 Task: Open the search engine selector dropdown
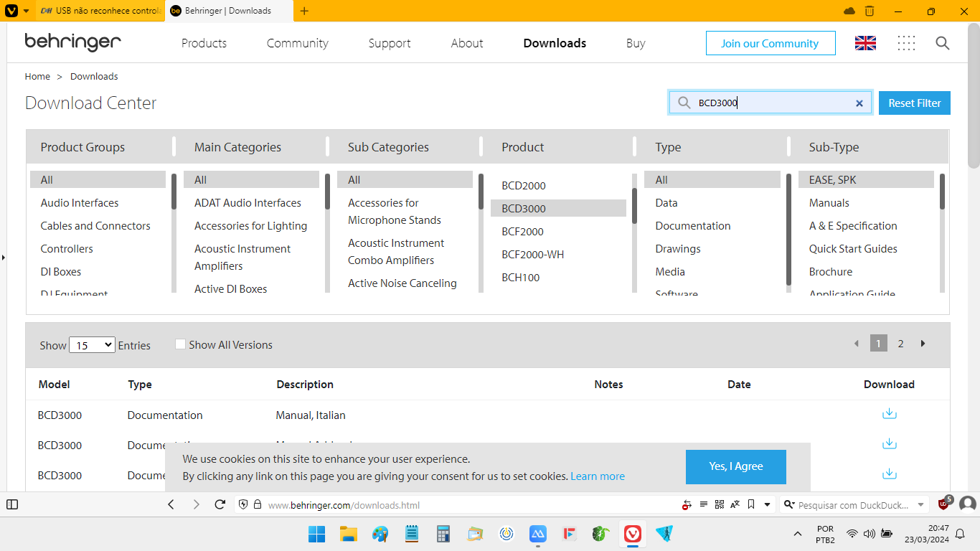point(788,505)
